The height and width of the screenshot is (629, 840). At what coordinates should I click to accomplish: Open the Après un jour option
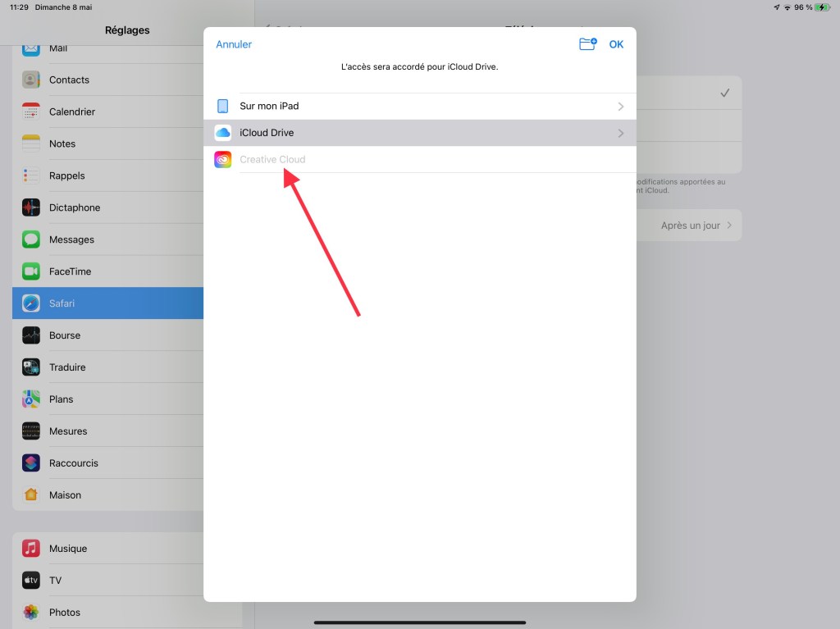pyautogui.click(x=696, y=226)
